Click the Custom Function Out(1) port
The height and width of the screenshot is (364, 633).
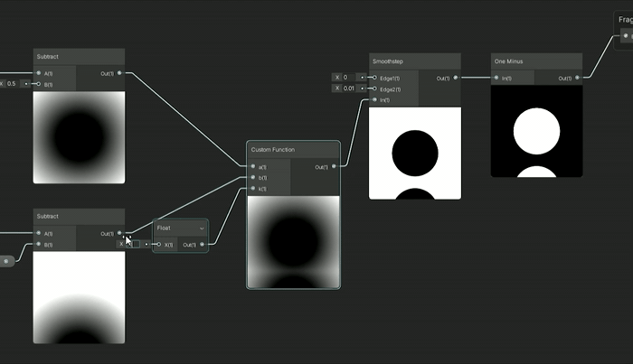334,166
